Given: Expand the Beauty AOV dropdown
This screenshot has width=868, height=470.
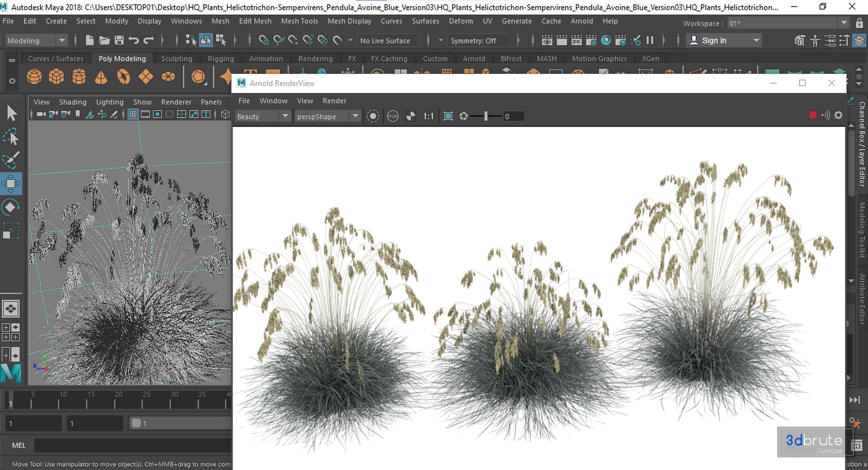Looking at the screenshot, I should click(x=285, y=116).
